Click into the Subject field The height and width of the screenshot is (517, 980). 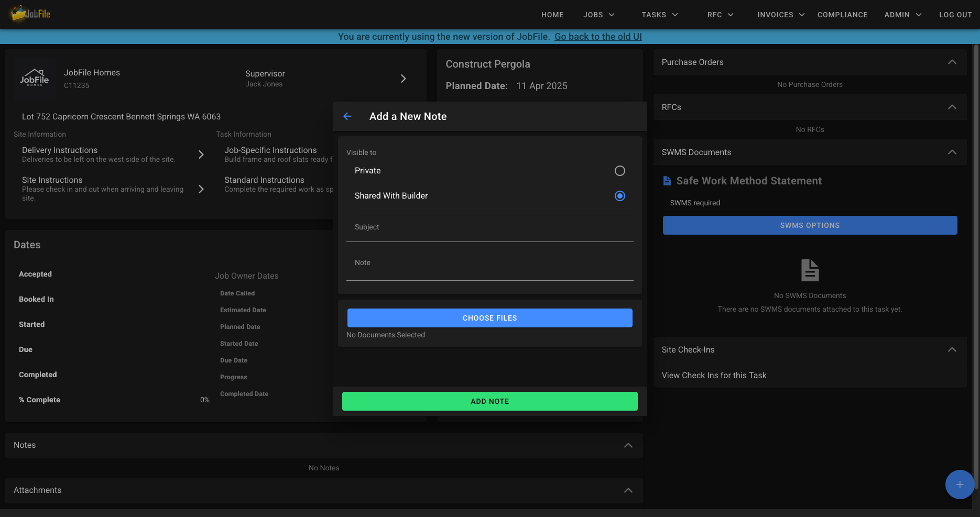(489, 228)
